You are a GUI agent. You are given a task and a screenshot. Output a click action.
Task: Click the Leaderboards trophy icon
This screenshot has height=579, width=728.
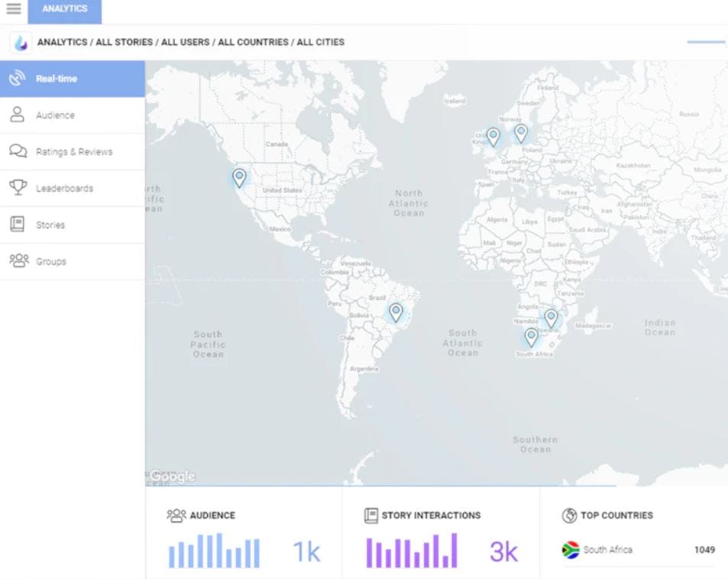(x=18, y=188)
